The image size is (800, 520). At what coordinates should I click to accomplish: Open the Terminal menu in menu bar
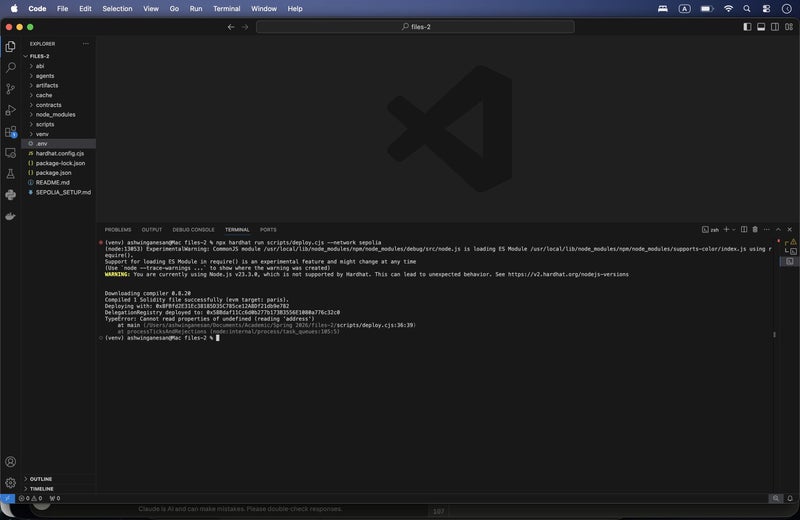(x=227, y=9)
